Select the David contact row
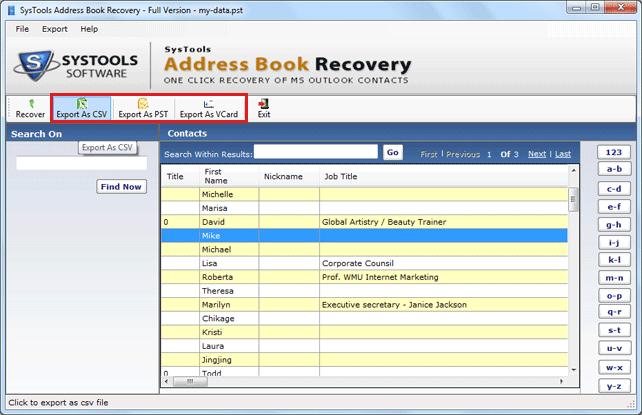This screenshot has width=642, height=415. tap(364, 222)
